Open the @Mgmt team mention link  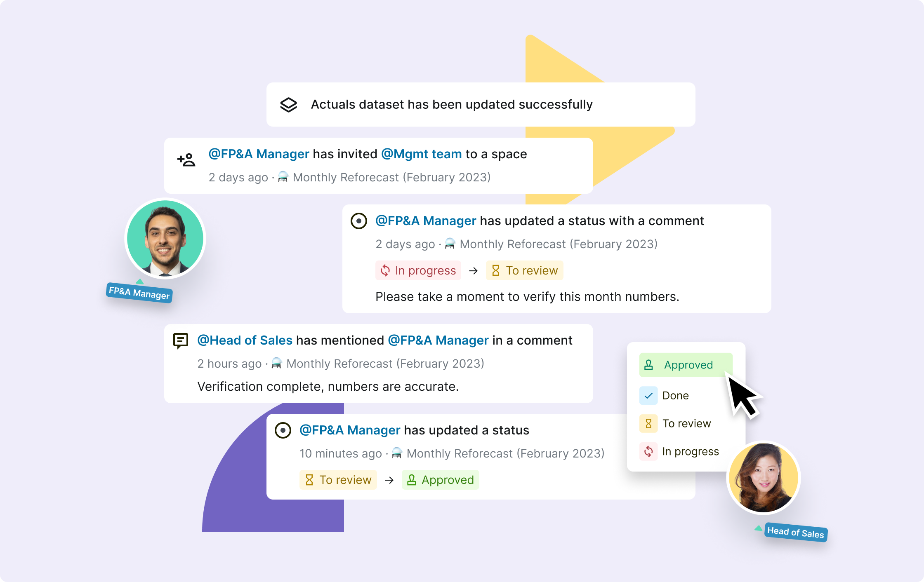click(422, 154)
